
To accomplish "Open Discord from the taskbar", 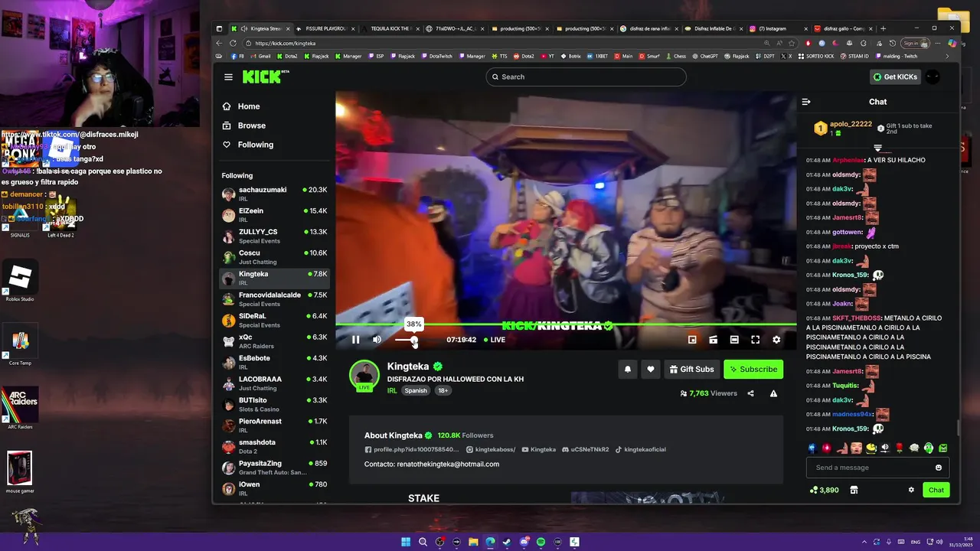I will pyautogui.click(x=524, y=542).
